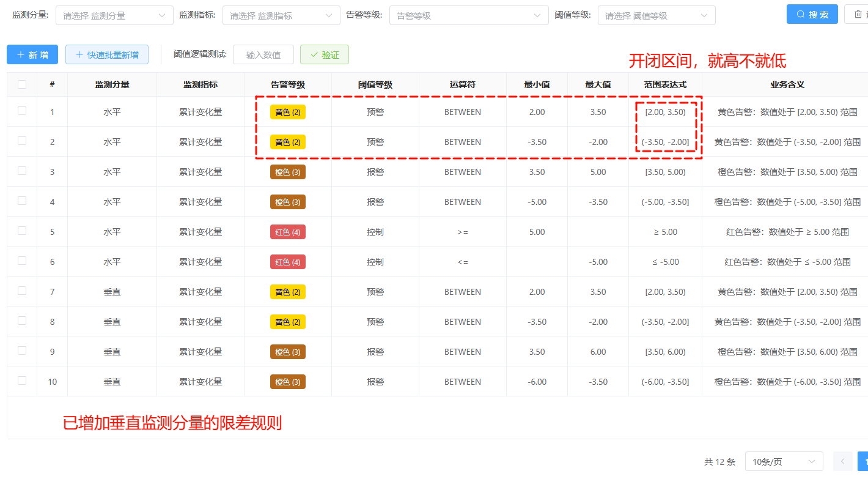Click the checkmark icon on 验证
Screen dimensions: 868x479
314,54
